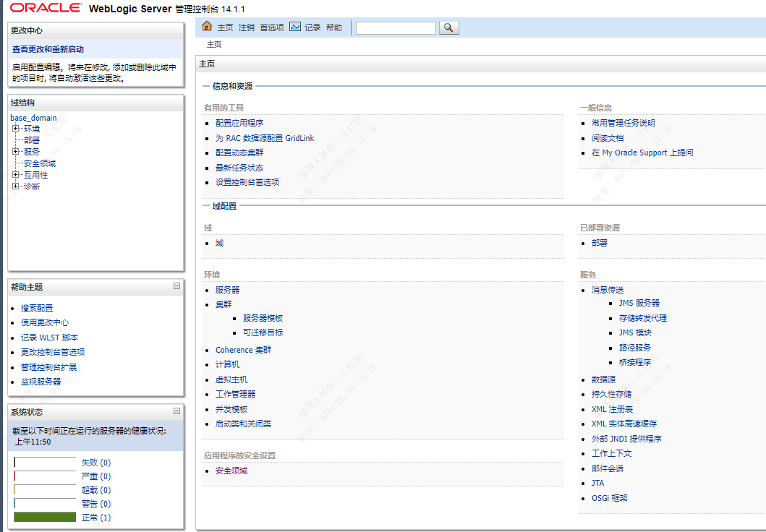Click the Oracle logo
The width and height of the screenshot is (766, 532).
[x=46, y=9]
